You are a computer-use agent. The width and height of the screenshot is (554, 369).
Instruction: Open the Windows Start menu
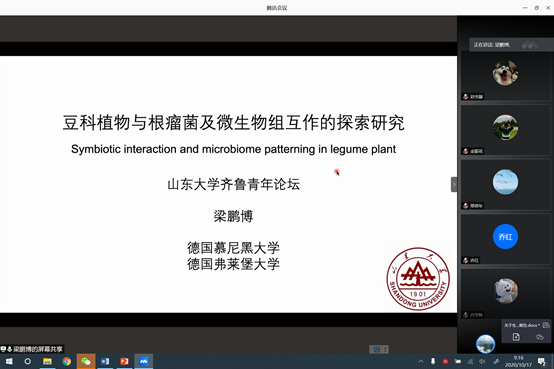(x=9, y=361)
